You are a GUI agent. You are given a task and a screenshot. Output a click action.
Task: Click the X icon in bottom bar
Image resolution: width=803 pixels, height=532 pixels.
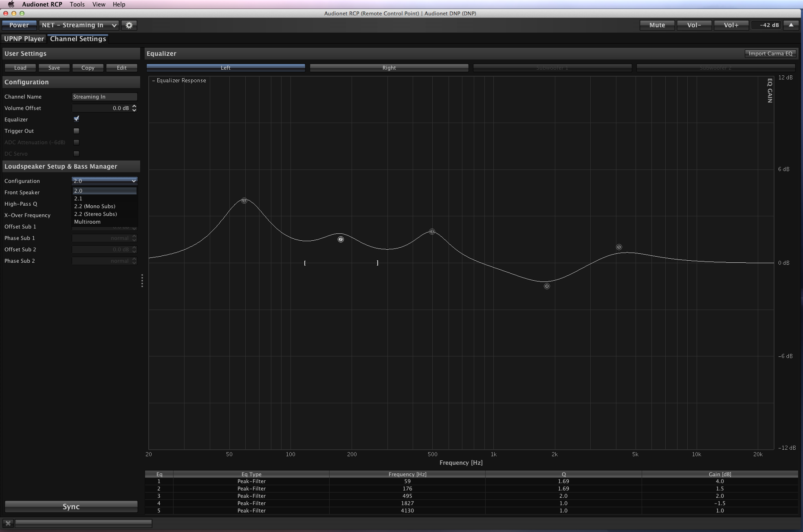(x=8, y=523)
